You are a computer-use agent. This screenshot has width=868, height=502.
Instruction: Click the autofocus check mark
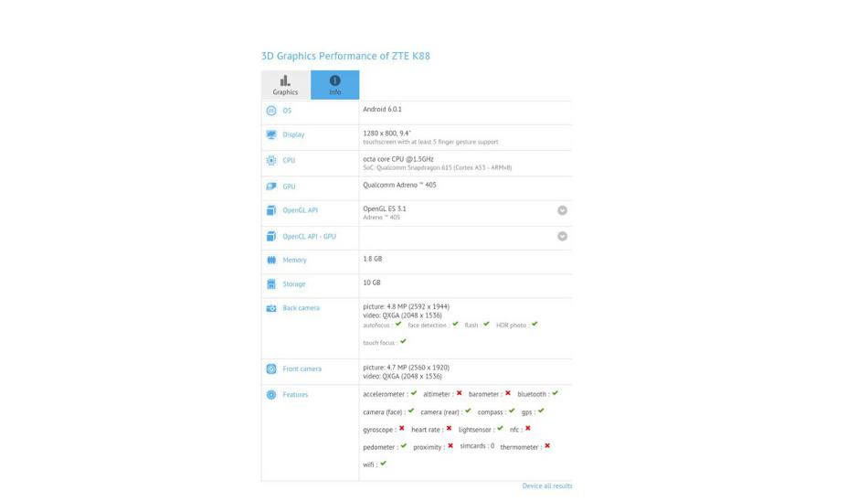pos(398,324)
